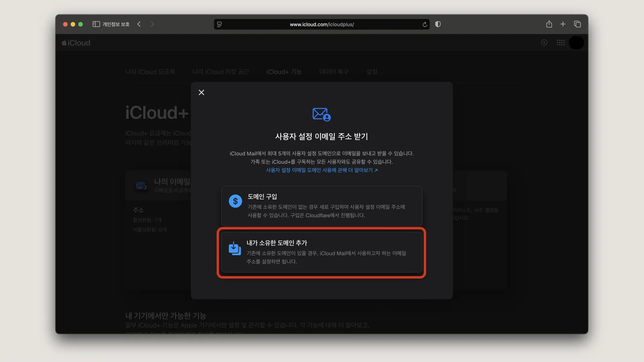Image resolution: width=644 pixels, height=362 pixels.
Task: Switch to the iCloud+ 기능 tab
Action: tap(284, 72)
